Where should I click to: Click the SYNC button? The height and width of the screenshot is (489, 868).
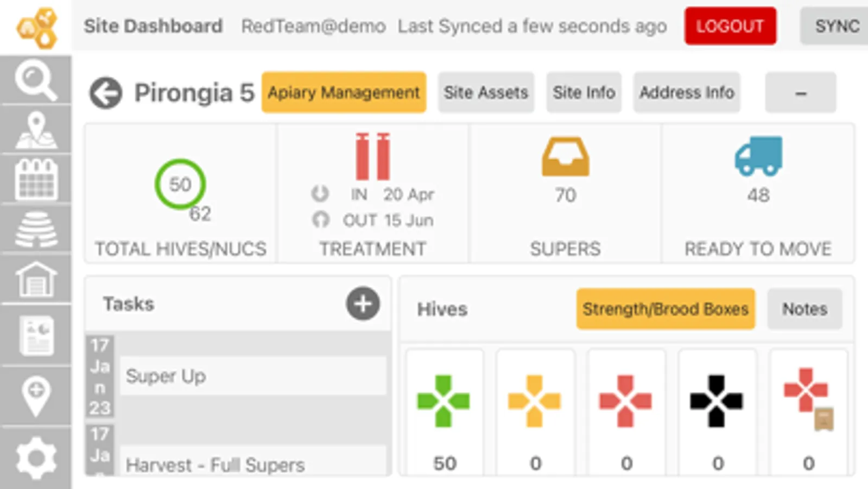[x=837, y=26]
